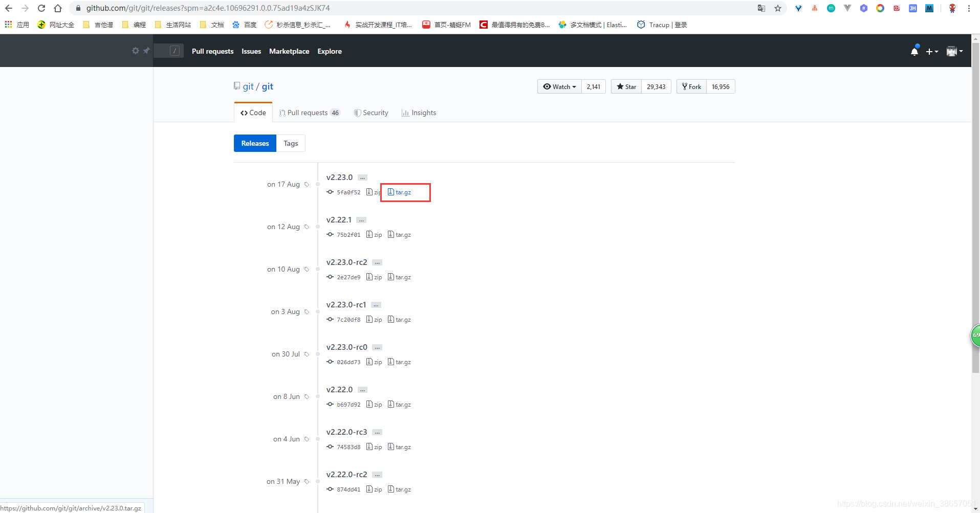Open the plus create-new dropdown
This screenshot has width=980, height=513.
[932, 51]
